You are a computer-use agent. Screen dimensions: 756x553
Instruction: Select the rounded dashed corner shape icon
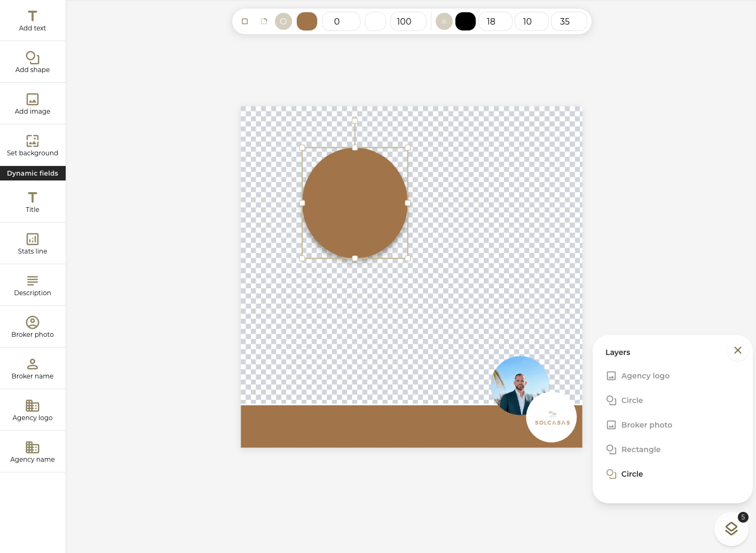(264, 21)
